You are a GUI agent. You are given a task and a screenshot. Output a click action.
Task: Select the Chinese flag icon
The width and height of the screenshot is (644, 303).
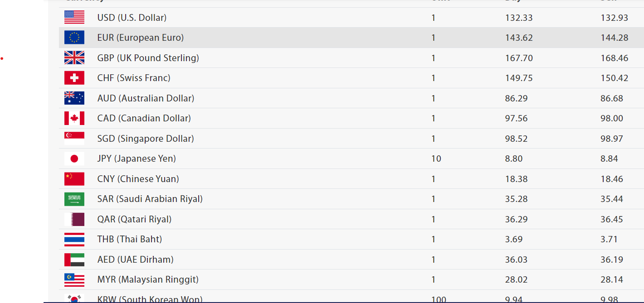(74, 179)
